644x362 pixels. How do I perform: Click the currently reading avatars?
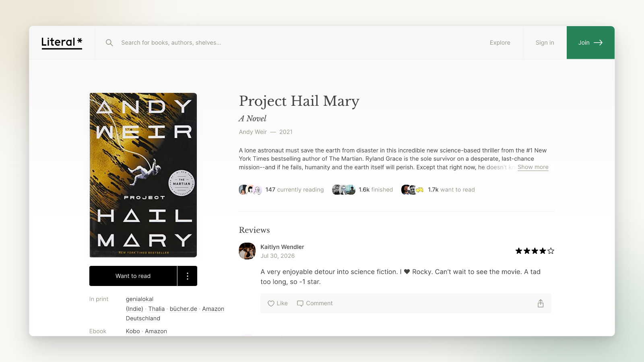250,190
